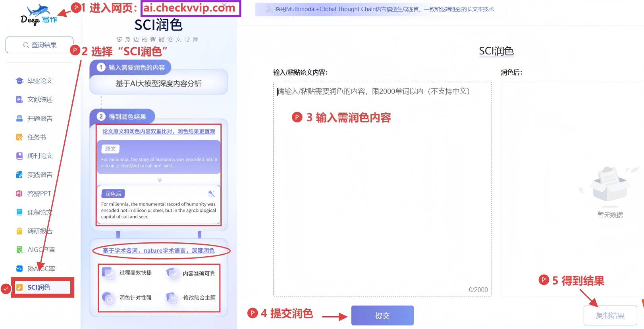The height and width of the screenshot is (329, 644).
Task: Click the AIGC查重 sidebar icon
Action: pyautogui.click(x=19, y=250)
